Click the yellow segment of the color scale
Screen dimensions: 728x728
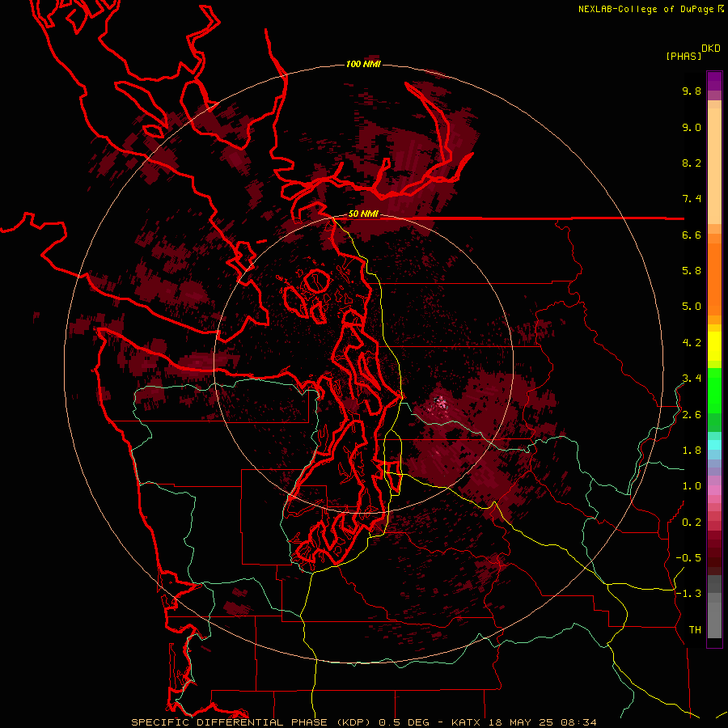[714, 346]
